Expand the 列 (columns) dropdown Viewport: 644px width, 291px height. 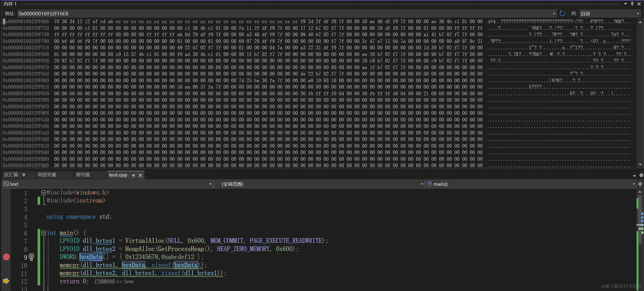point(638,14)
